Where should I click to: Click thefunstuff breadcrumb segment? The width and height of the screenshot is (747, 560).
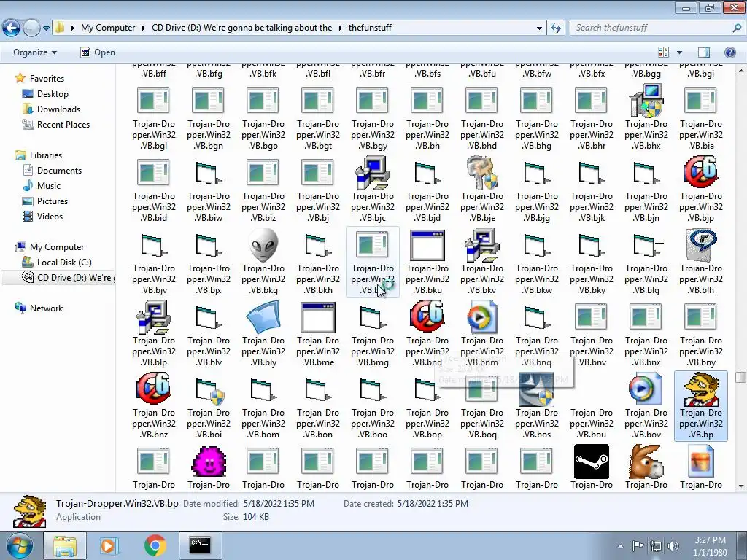point(370,28)
